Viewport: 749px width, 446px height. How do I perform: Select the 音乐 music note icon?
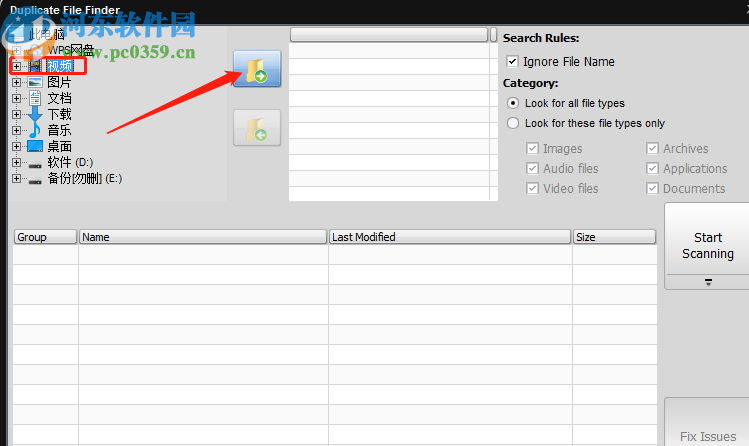[x=35, y=130]
